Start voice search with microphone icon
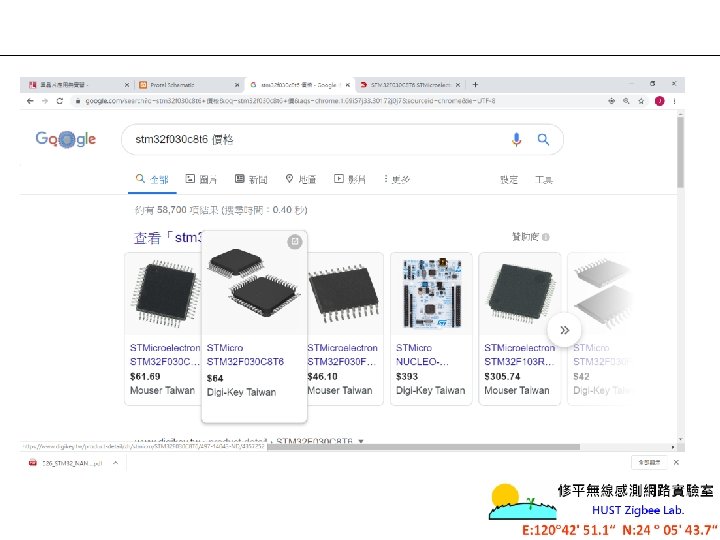This screenshot has width=720, height=540. (x=517, y=139)
